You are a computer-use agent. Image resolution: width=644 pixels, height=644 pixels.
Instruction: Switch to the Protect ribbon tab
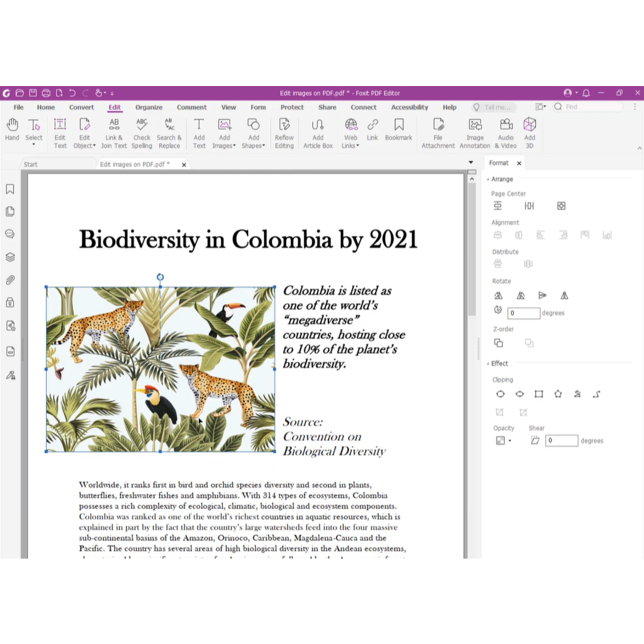(292, 108)
